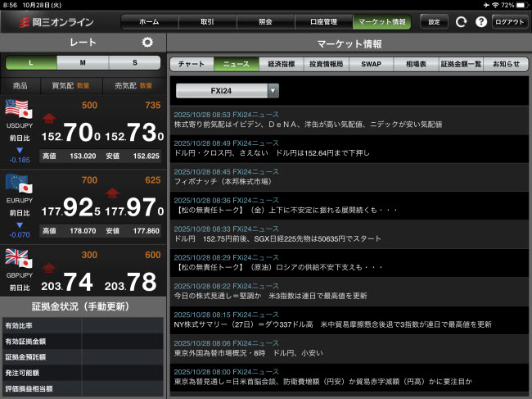This screenshot has height=399, width=532.
Task: Switch to ニュース sub-tab
Action: pos(237,64)
